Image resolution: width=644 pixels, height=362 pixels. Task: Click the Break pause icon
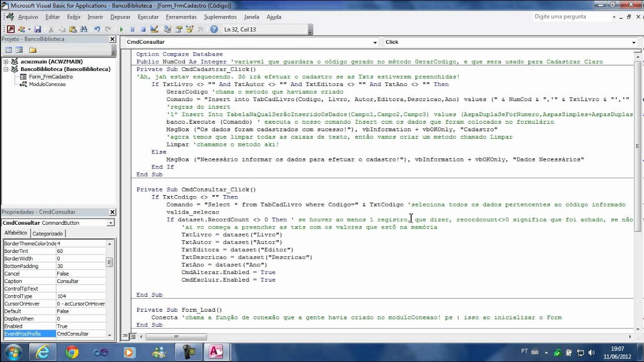coord(132,30)
